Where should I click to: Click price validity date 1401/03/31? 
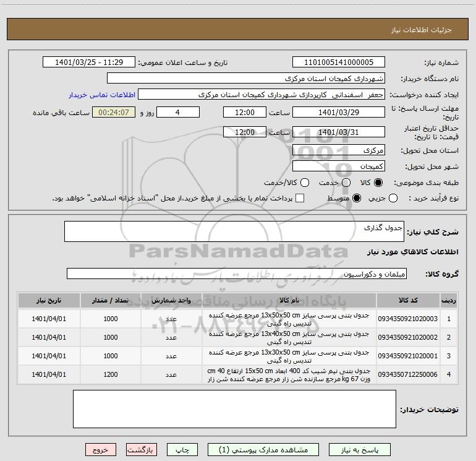(339, 132)
